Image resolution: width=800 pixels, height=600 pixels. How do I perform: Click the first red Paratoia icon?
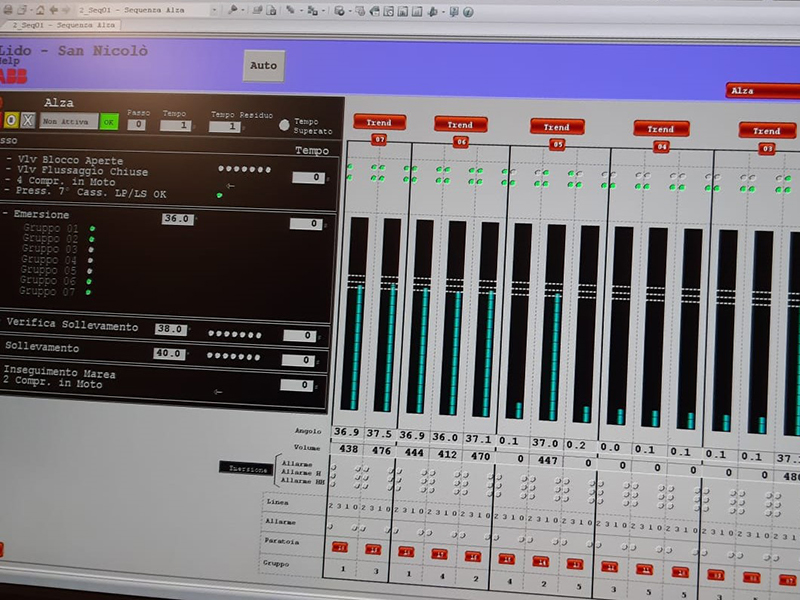[x=339, y=547]
